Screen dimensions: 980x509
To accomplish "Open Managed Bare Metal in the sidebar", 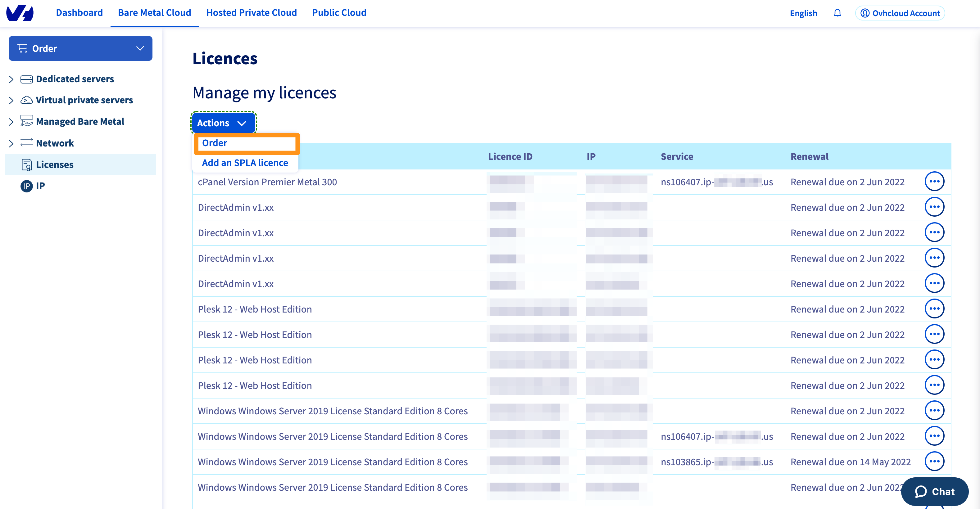I will click(80, 122).
